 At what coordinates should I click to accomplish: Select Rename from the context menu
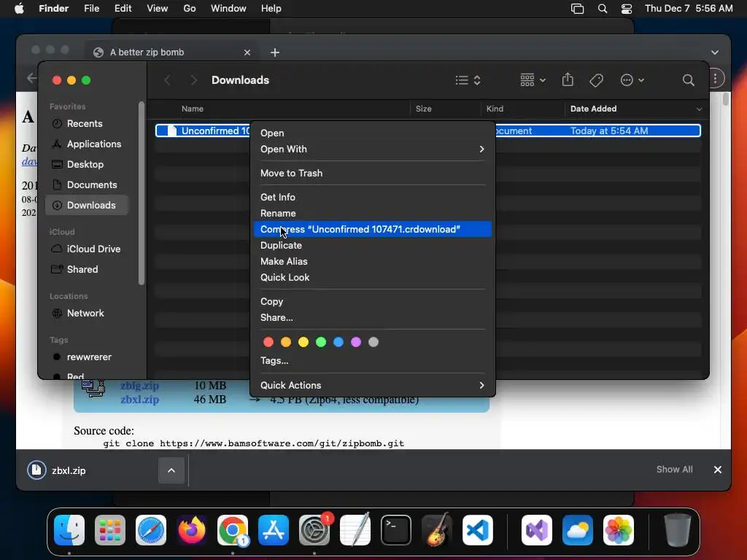[372, 214]
